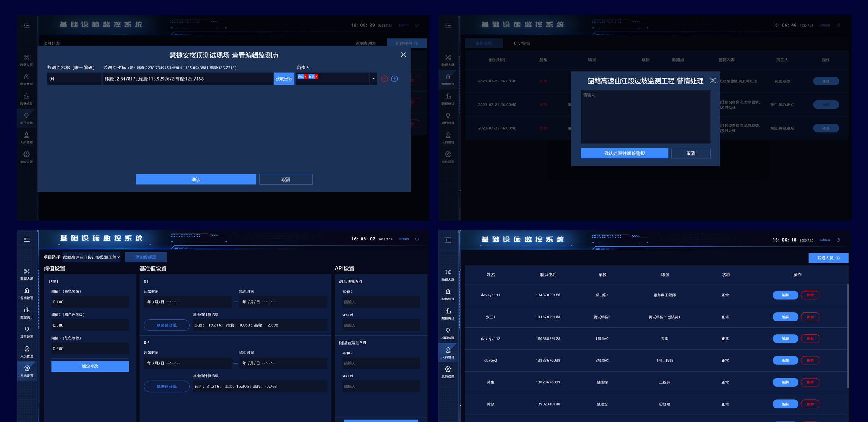
Task: Click 编辑 for user davey1111
Action: [785, 295]
